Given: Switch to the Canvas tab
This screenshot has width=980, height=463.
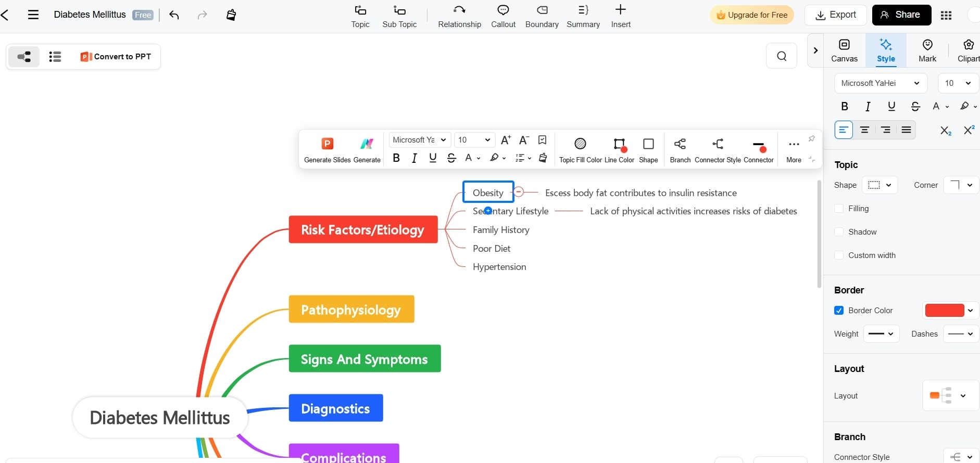Looking at the screenshot, I should (x=844, y=50).
